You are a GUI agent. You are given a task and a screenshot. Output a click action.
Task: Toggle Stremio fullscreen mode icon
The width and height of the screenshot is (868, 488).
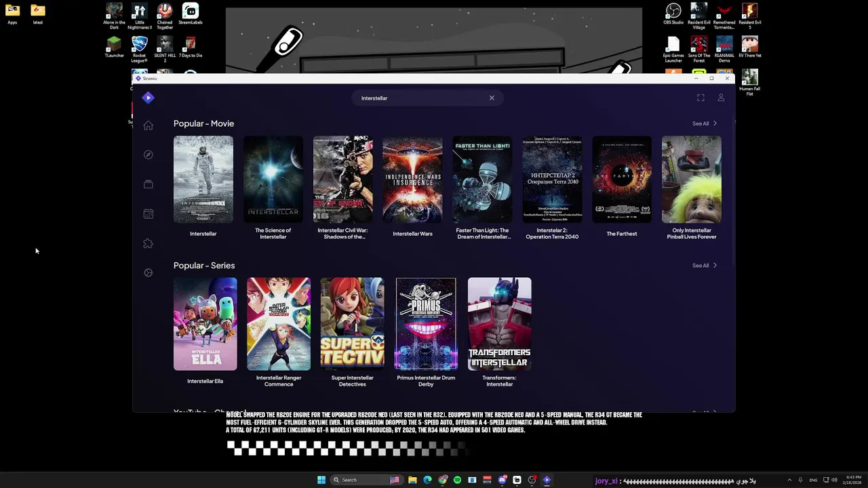pos(701,98)
